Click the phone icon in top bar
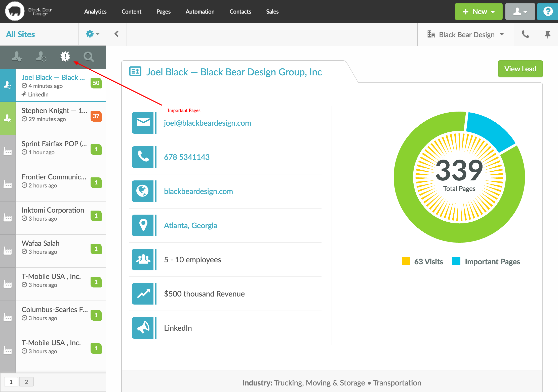This screenshot has height=392, width=558. pos(525,34)
